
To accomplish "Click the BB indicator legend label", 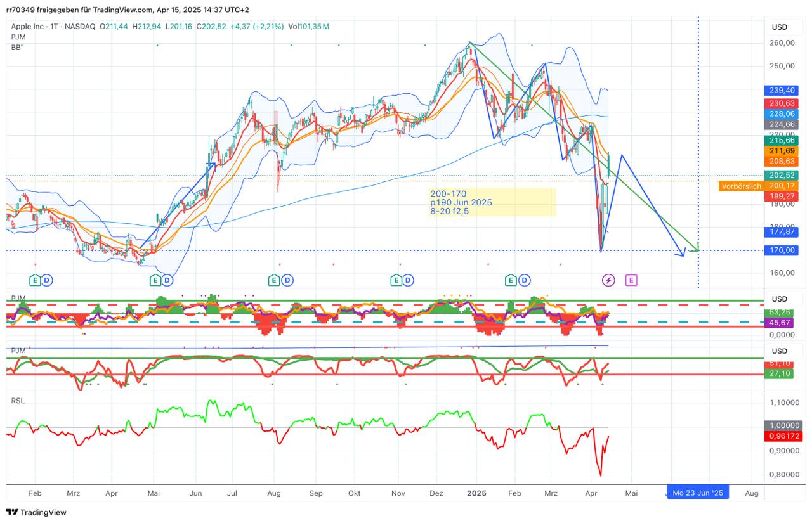I will click(x=16, y=48).
